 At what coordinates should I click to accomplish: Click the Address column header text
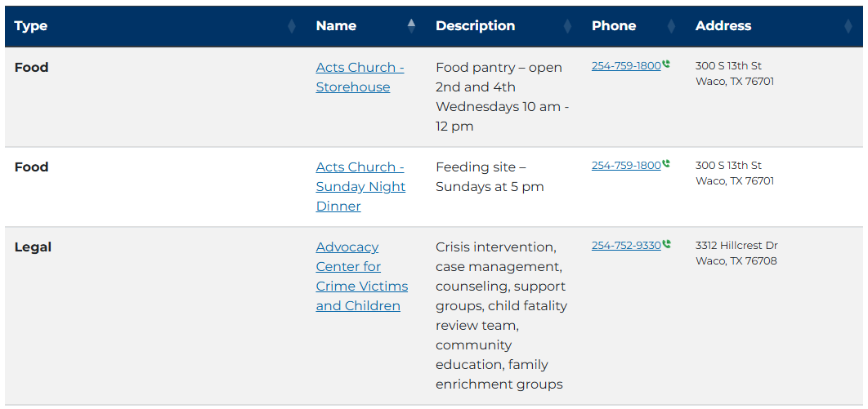[x=723, y=26]
